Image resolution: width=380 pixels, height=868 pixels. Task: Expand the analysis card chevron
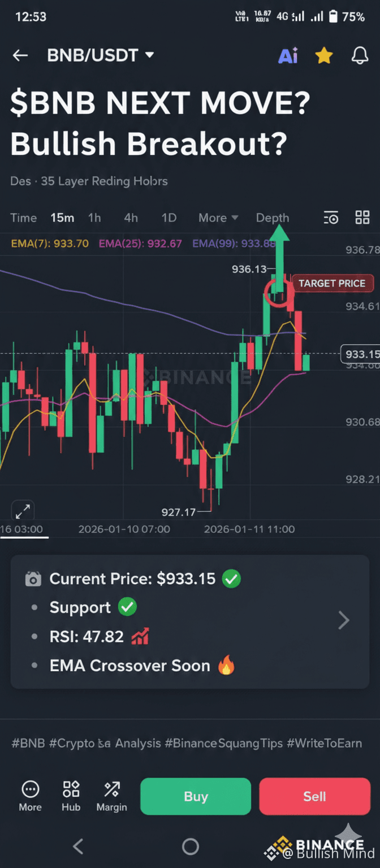(x=343, y=620)
